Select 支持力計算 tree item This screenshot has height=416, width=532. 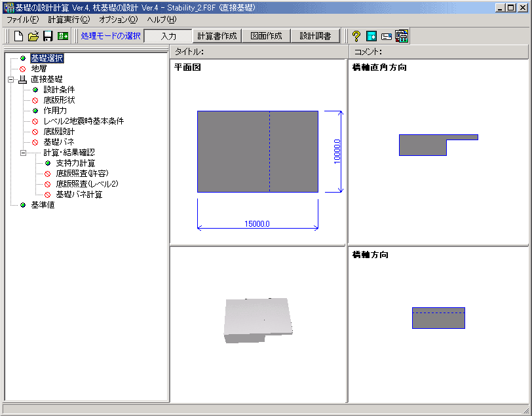pyautogui.click(x=75, y=163)
